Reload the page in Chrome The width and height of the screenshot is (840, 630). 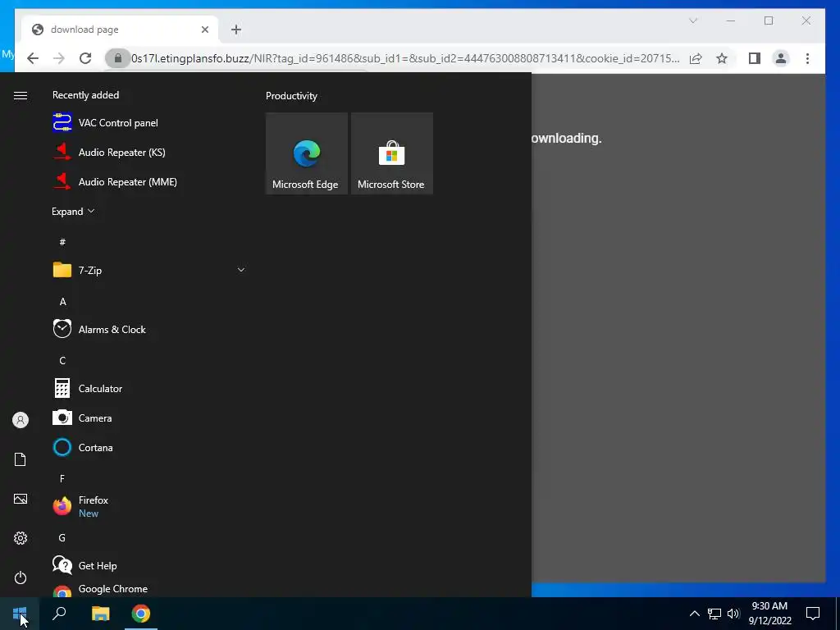[85, 58]
